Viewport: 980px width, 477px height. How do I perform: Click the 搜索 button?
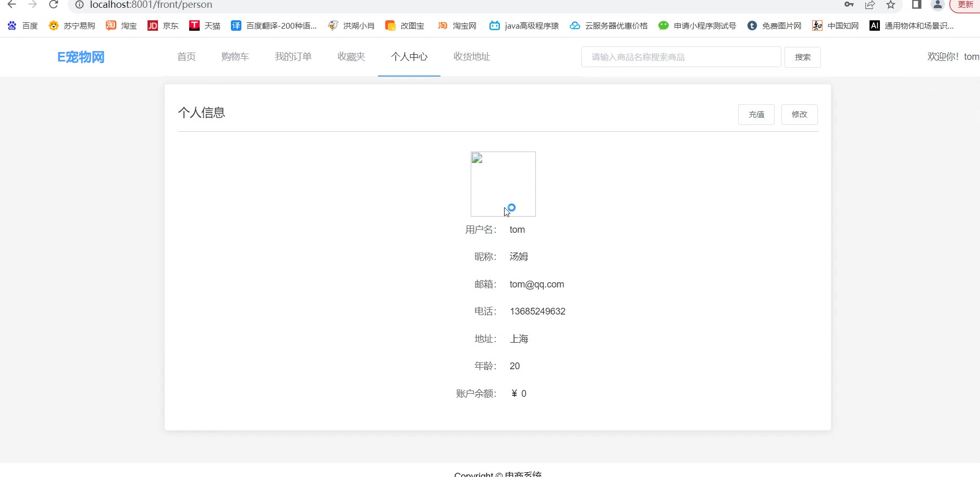click(803, 57)
